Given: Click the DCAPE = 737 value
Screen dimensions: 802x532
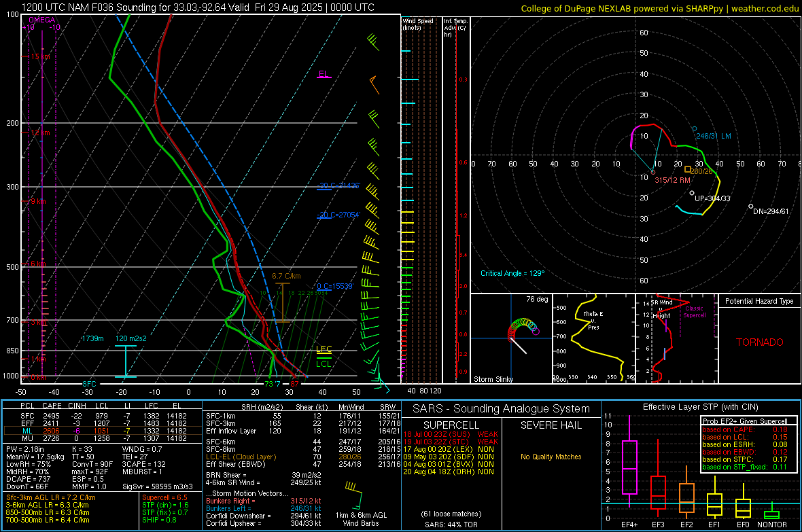Looking at the screenshot, I should (28, 479).
